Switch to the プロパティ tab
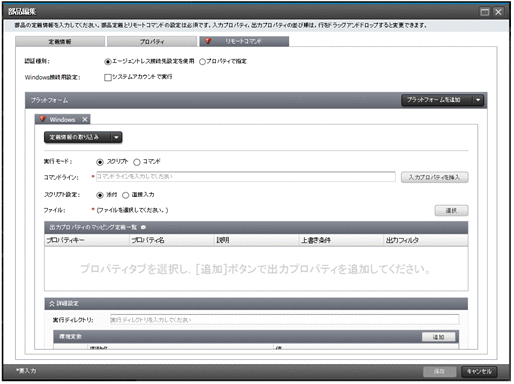 pyautogui.click(x=152, y=42)
